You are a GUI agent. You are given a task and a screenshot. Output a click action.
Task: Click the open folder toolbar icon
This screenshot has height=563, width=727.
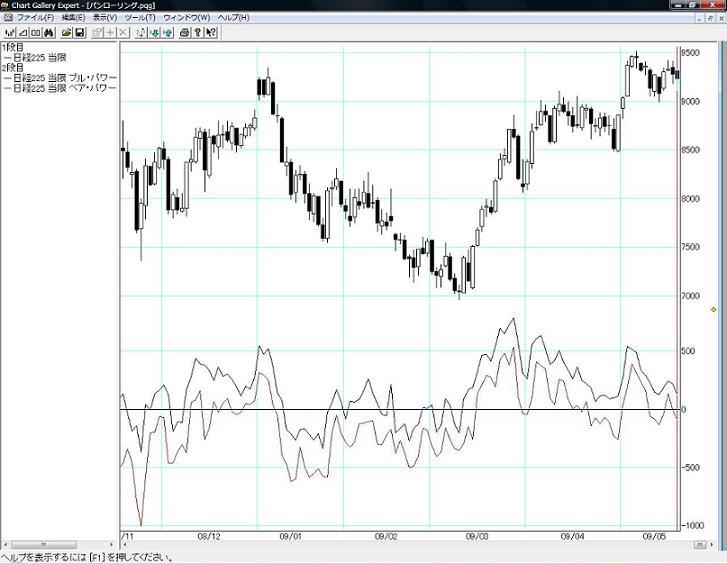tap(66, 33)
